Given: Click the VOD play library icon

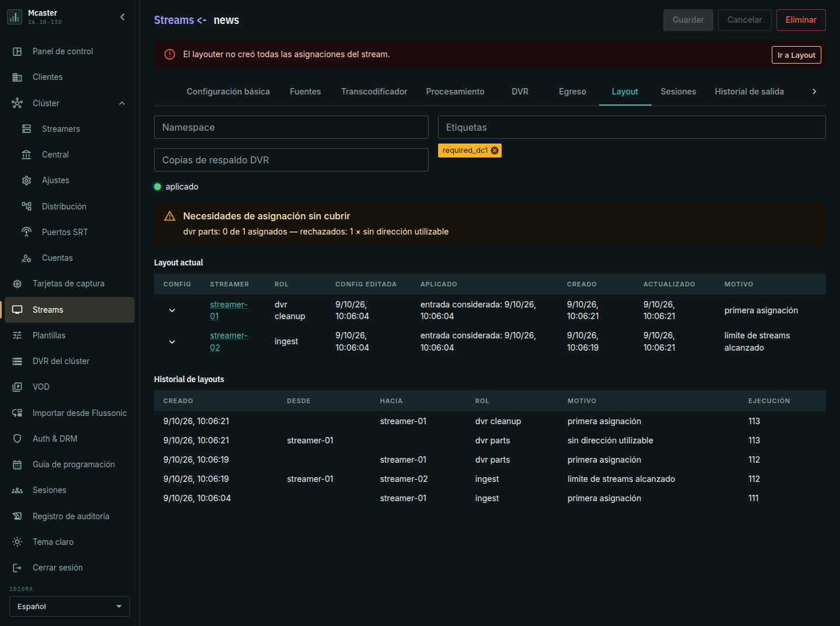Looking at the screenshot, I should pos(17,387).
